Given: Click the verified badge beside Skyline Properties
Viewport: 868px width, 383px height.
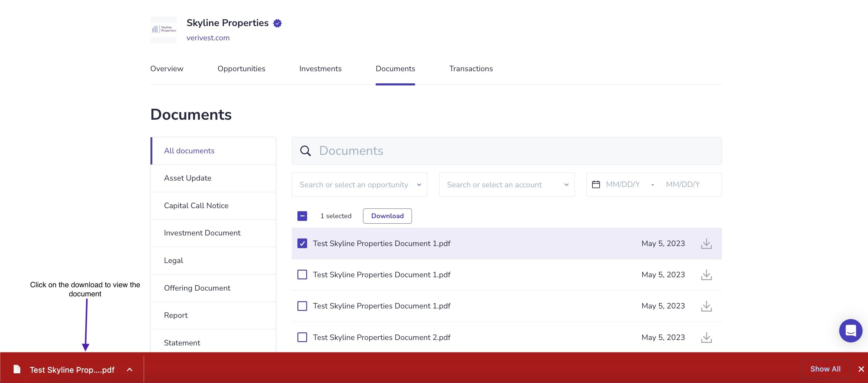Looking at the screenshot, I should click(277, 23).
